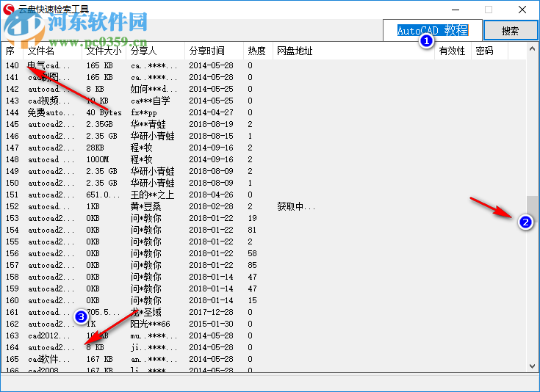Viewport: 540px width, 392px height.
Task: Click 华**青蛙 sharer in row 145
Action: 148,124
